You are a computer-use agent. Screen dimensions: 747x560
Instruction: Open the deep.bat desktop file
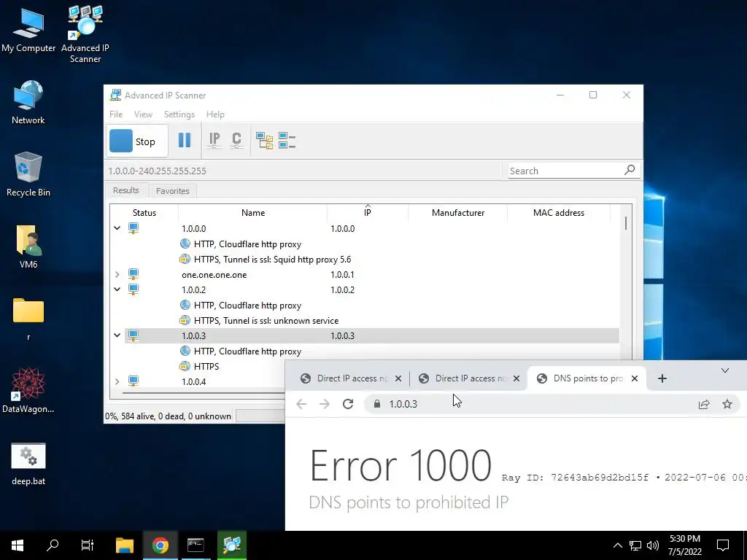pos(28,464)
